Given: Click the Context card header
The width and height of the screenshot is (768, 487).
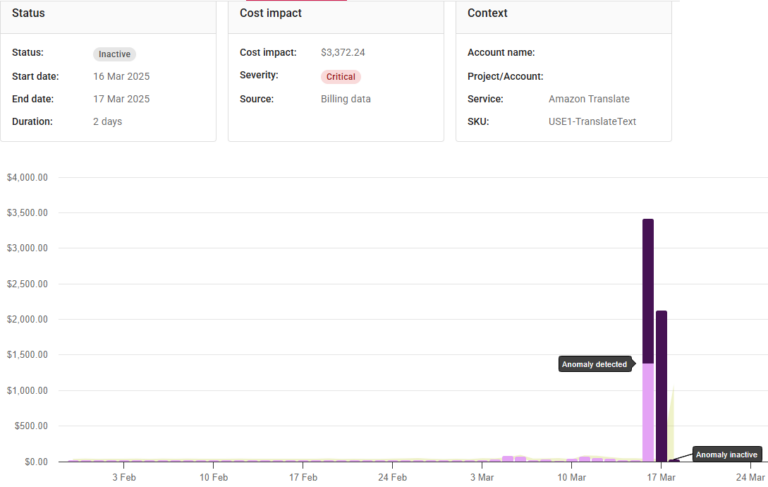Looking at the screenshot, I should [x=487, y=13].
